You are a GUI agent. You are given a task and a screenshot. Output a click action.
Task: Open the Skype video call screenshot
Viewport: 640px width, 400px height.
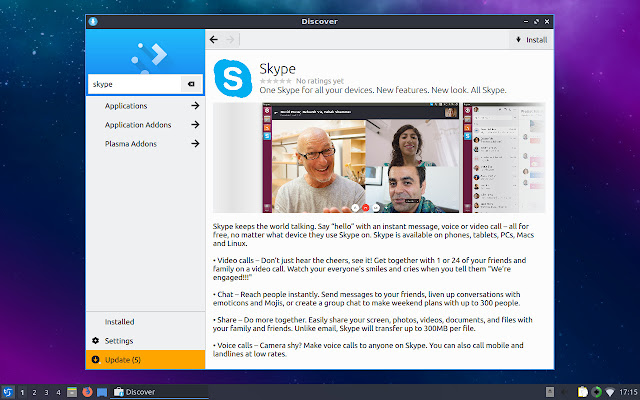(x=361, y=158)
